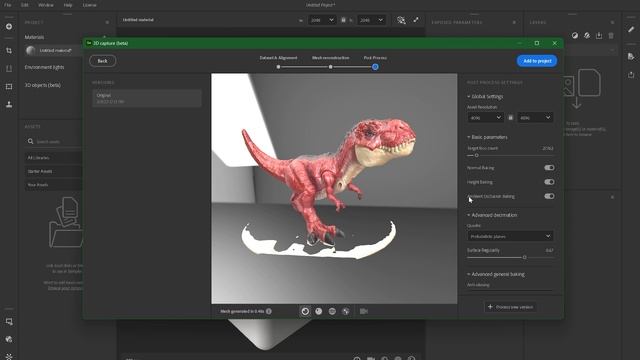Screen dimensions: 640x360
Task: Open the Window menu
Action: click(46, 5)
